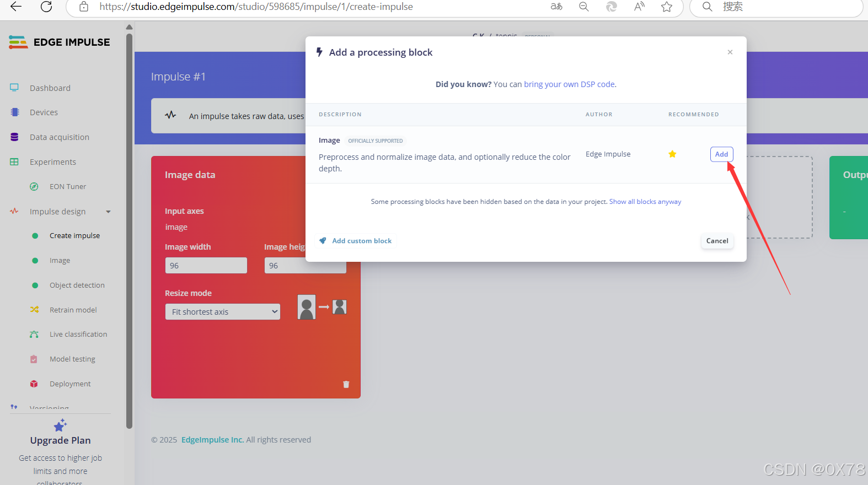The width and height of the screenshot is (868, 485).
Task: Click the Image width input field
Action: click(x=206, y=266)
